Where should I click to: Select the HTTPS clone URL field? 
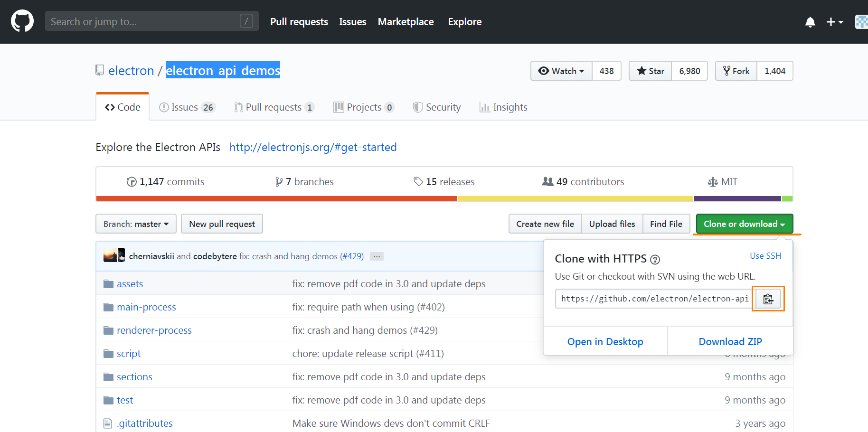[x=655, y=299]
